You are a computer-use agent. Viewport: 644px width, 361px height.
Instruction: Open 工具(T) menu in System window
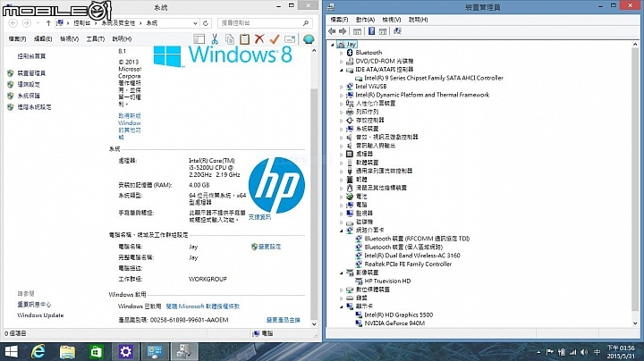96,39
